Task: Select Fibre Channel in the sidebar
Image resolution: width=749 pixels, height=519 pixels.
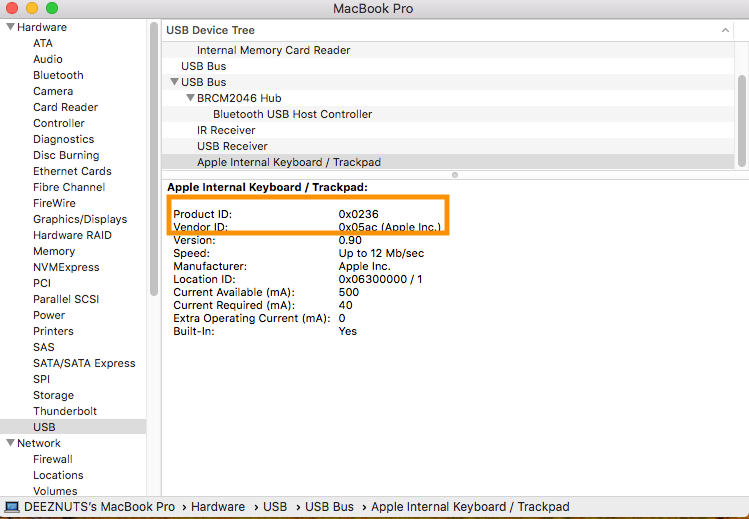Action: (x=69, y=187)
